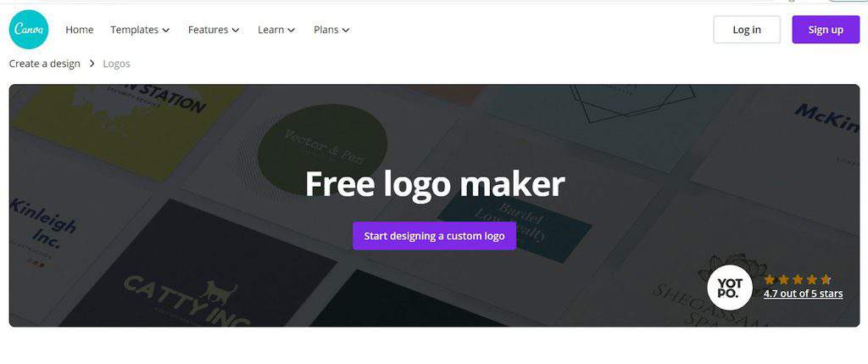Click the Log in button

[x=747, y=30]
